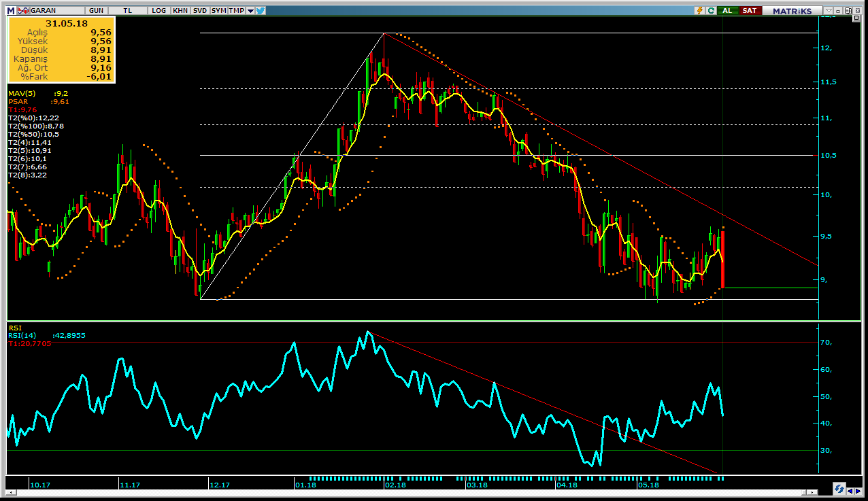The height and width of the screenshot is (501, 868).
Task: Click the 05.18 date axis marker
Action: click(648, 485)
